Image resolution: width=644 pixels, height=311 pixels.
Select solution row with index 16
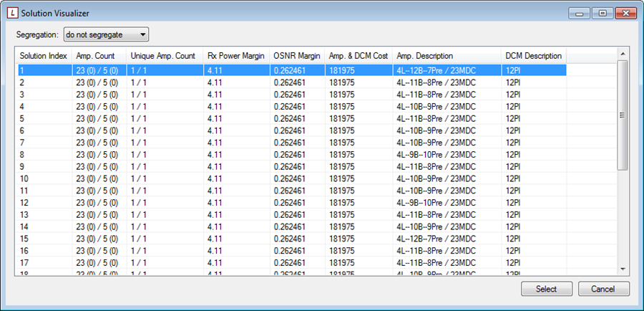click(x=291, y=251)
